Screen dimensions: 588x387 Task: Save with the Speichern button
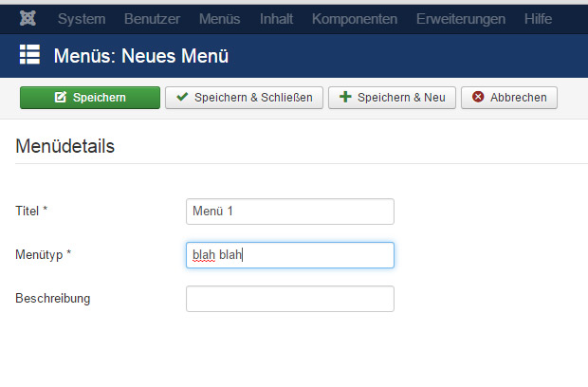pos(90,98)
